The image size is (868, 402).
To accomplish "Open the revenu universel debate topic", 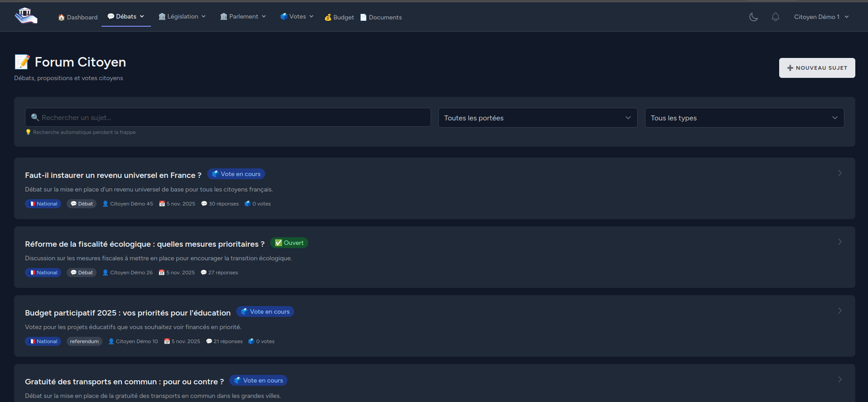I will click(113, 175).
